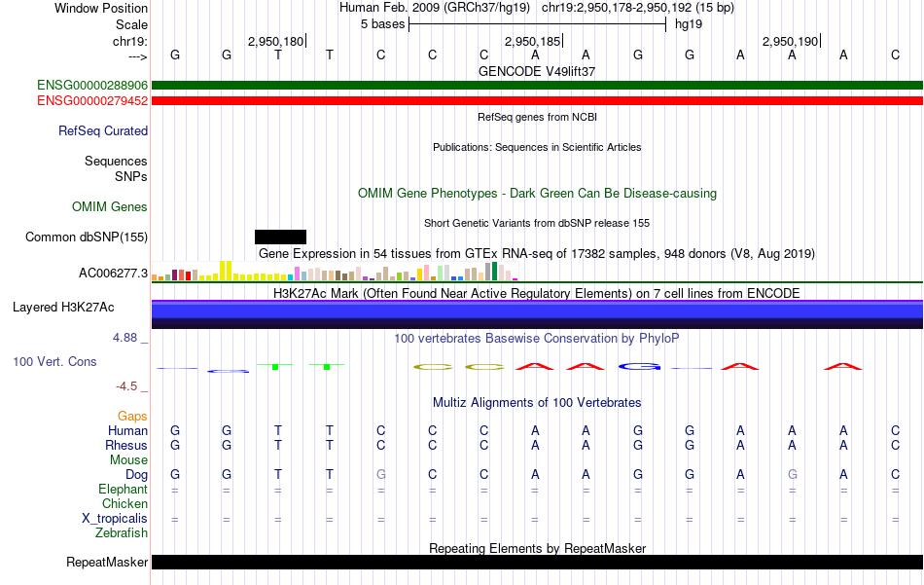Select the red ENSG00000279452 transcript bar

coord(537,101)
